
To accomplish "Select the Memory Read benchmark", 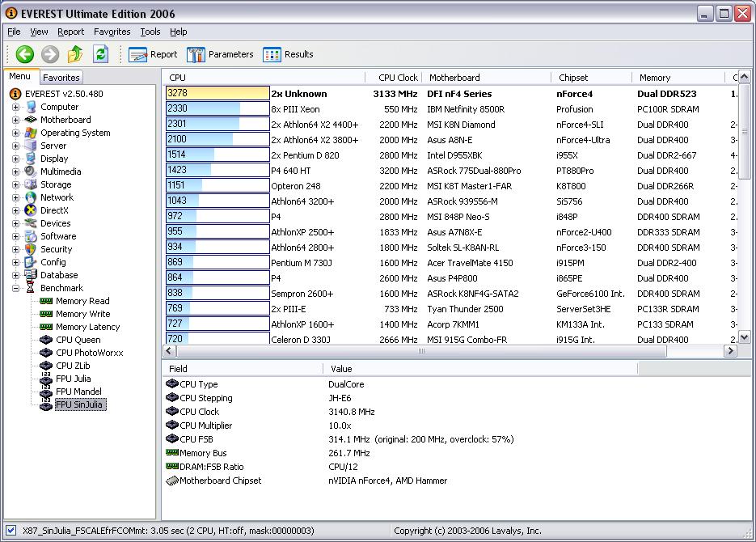I will tap(82, 301).
